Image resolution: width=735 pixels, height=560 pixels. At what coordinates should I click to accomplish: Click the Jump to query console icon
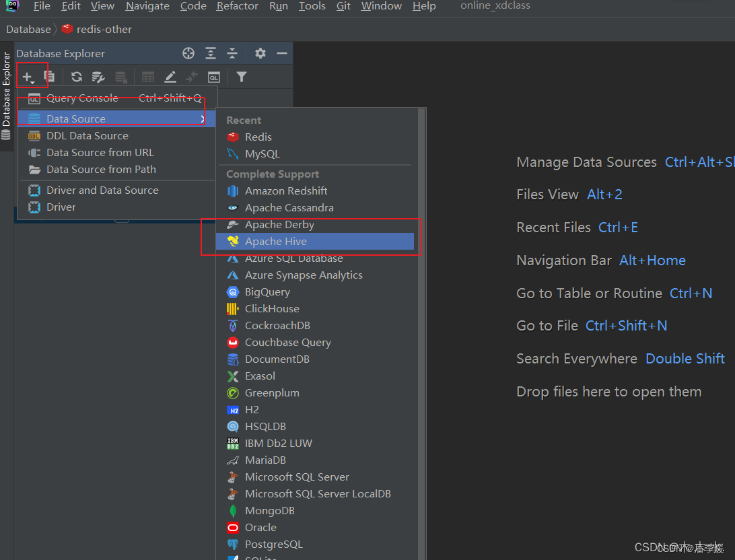[214, 77]
